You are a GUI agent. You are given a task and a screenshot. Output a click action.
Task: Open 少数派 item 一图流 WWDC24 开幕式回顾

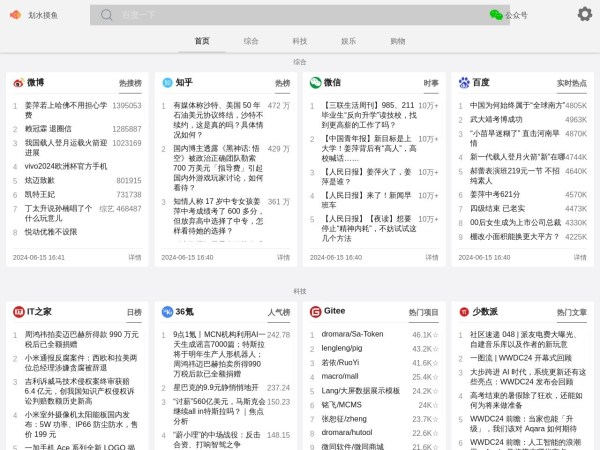(x=521, y=358)
